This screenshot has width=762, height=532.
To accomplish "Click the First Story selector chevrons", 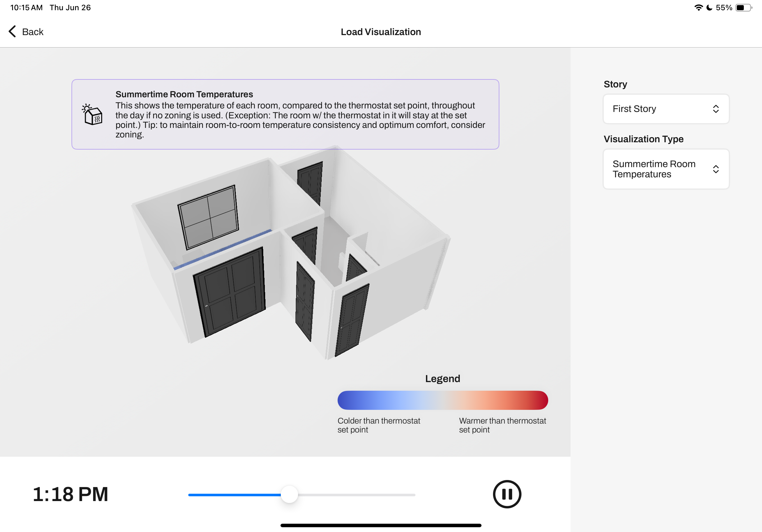I will [x=715, y=109].
